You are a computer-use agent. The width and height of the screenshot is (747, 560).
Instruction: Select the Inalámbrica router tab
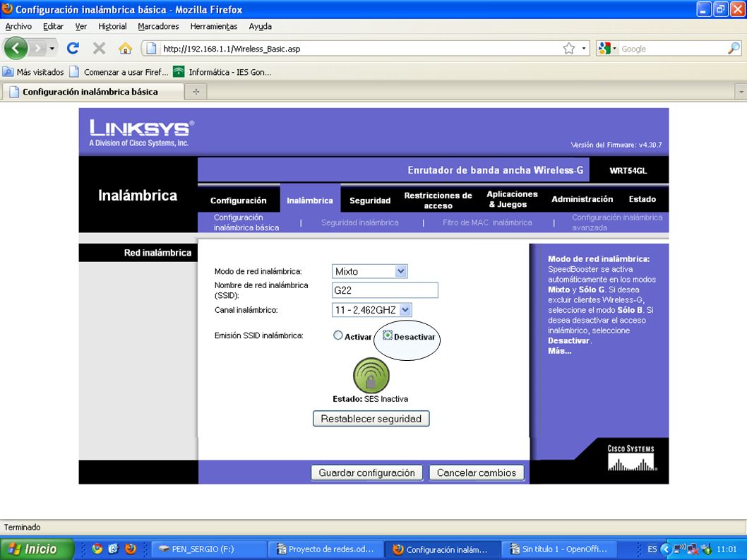(310, 200)
